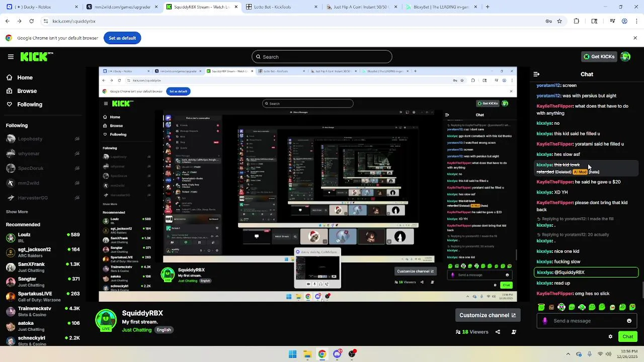Click the purple microphone icon in message box
The height and width of the screenshot is (362, 644).
pos(544,321)
